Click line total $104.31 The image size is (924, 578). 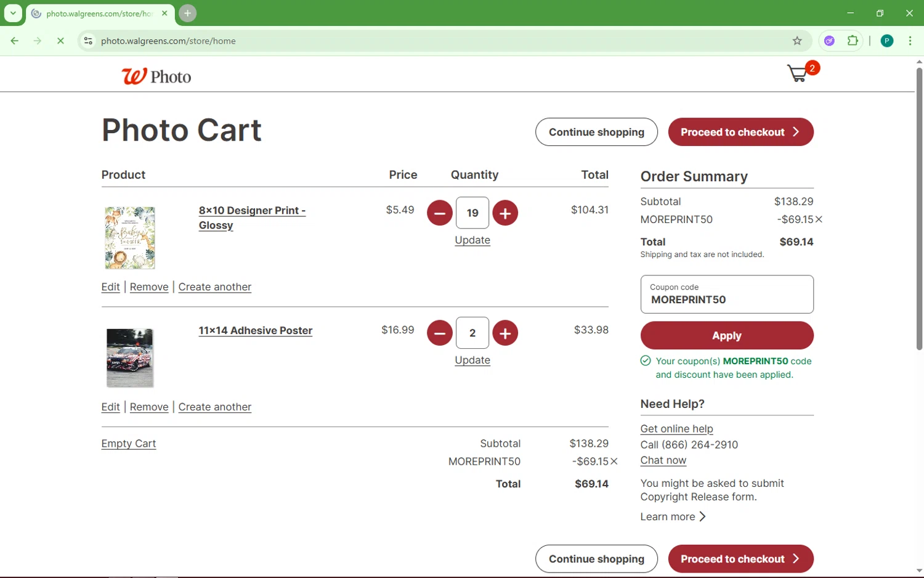[590, 210]
